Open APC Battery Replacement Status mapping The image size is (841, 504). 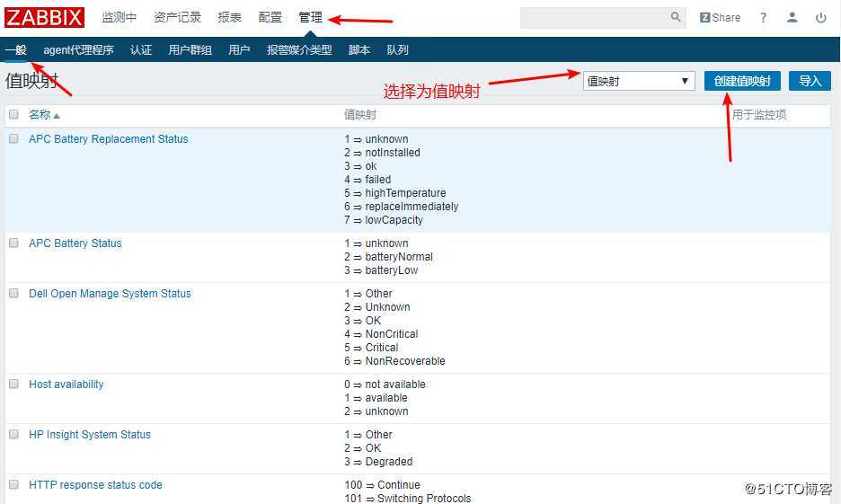(x=109, y=139)
